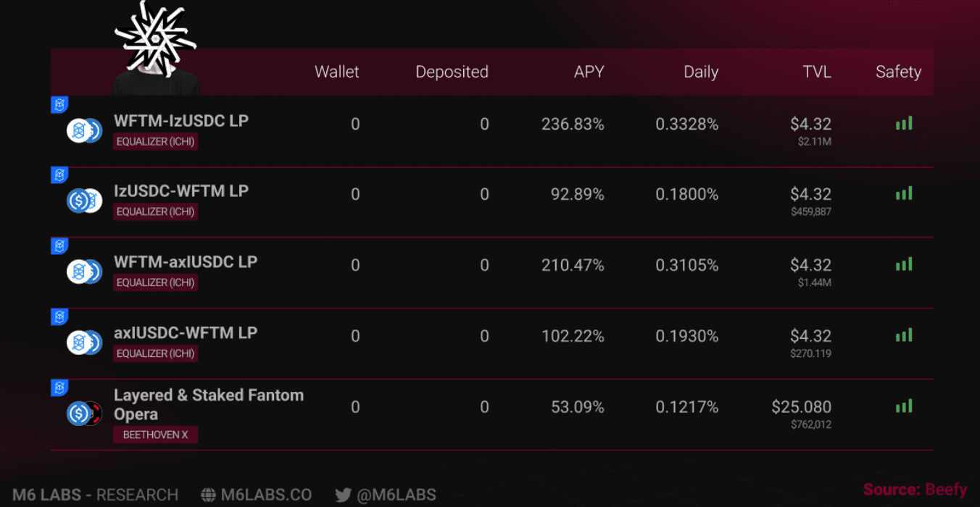Click the Safety column header
The height and width of the screenshot is (507, 980).
coord(898,72)
